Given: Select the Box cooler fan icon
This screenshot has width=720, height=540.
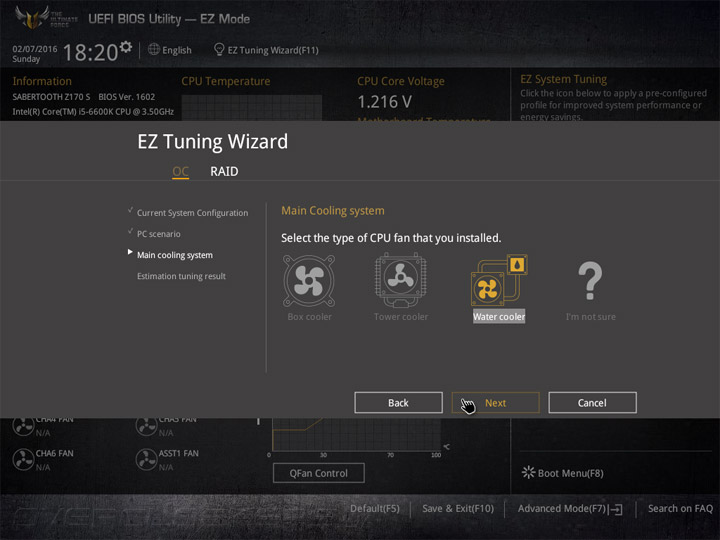Looking at the screenshot, I should pyautogui.click(x=309, y=281).
